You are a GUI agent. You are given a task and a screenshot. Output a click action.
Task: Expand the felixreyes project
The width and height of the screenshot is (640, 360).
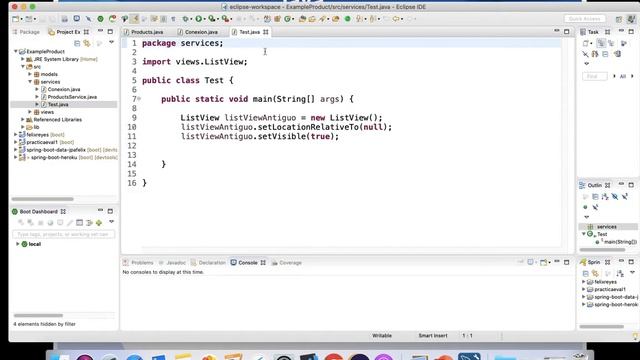coord(16,135)
